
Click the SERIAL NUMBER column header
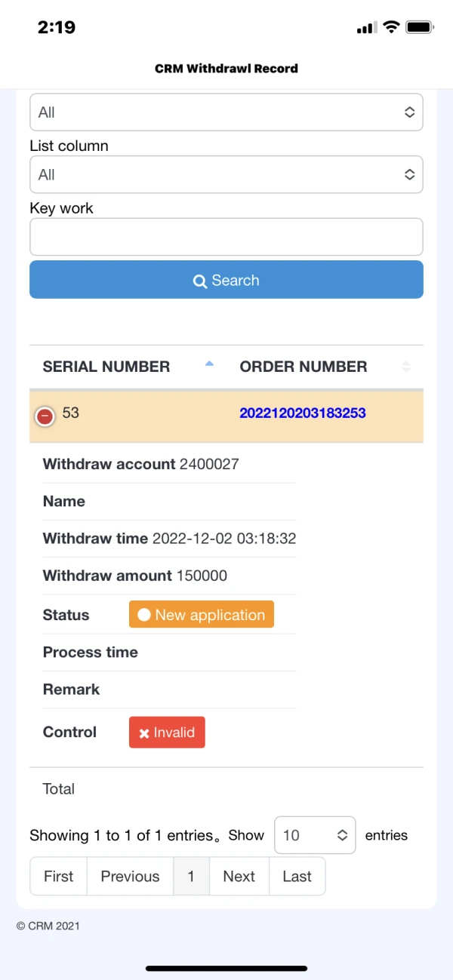tap(106, 367)
